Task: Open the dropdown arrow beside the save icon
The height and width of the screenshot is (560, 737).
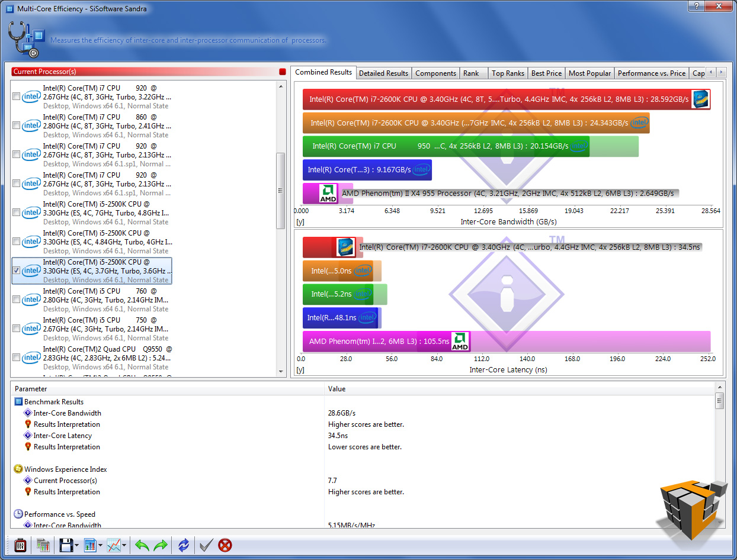Action: (76, 546)
